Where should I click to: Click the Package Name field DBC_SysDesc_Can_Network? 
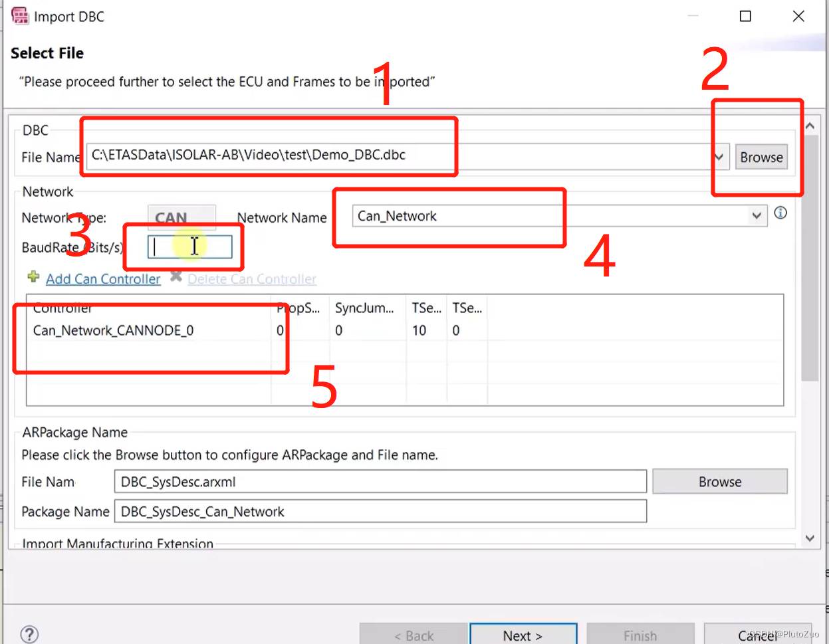point(380,511)
